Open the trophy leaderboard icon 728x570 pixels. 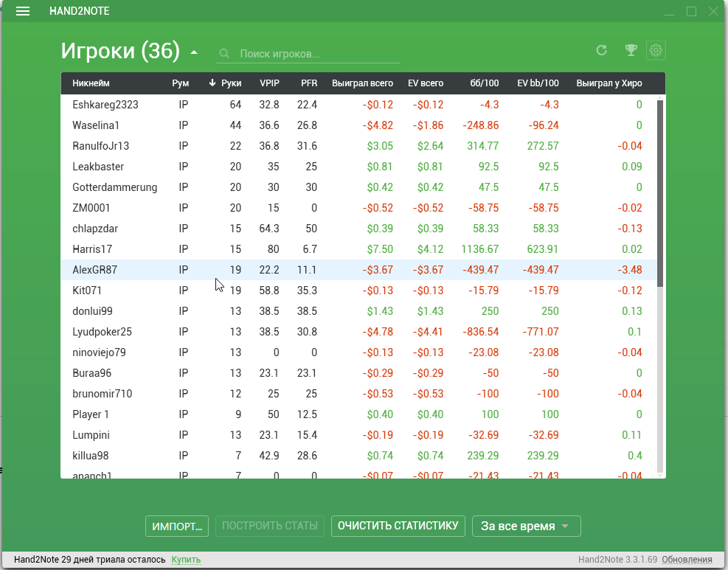tap(631, 50)
